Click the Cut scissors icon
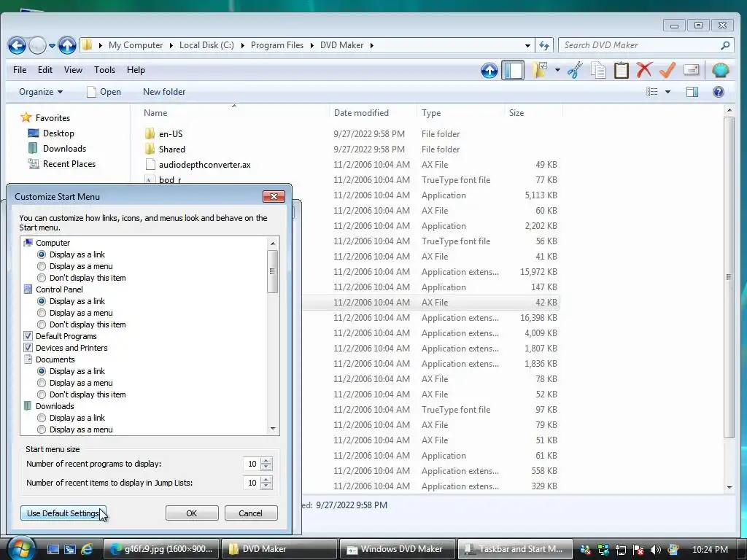 pyautogui.click(x=575, y=71)
